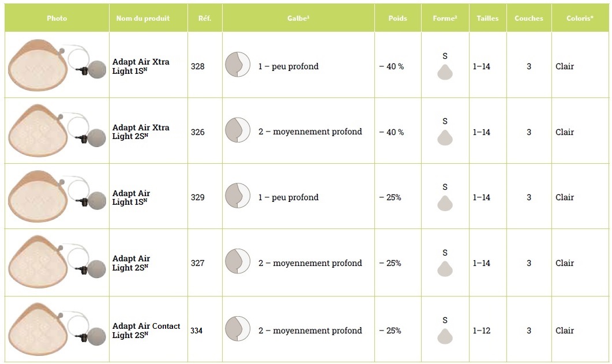Click the S shape icon in row 329
The width and height of the screenshot is (612, 364).
[445, 203]
